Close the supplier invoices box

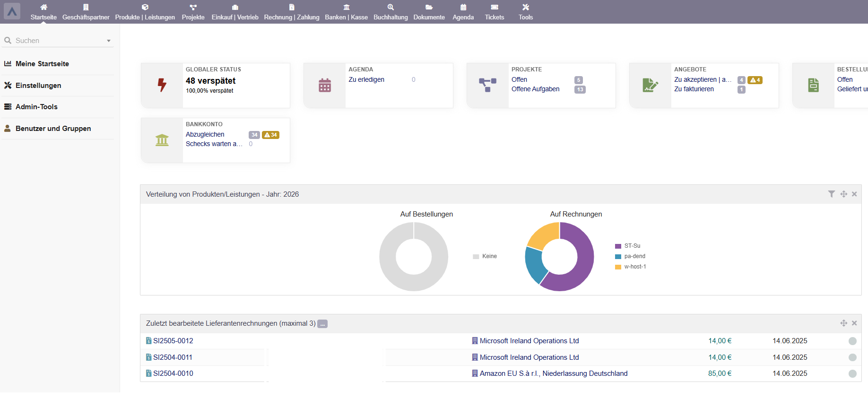coord(854,323)
